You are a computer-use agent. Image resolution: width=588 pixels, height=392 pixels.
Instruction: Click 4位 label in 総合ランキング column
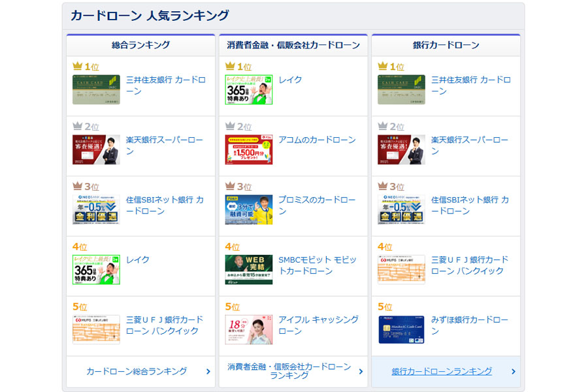tap(80, 247)
